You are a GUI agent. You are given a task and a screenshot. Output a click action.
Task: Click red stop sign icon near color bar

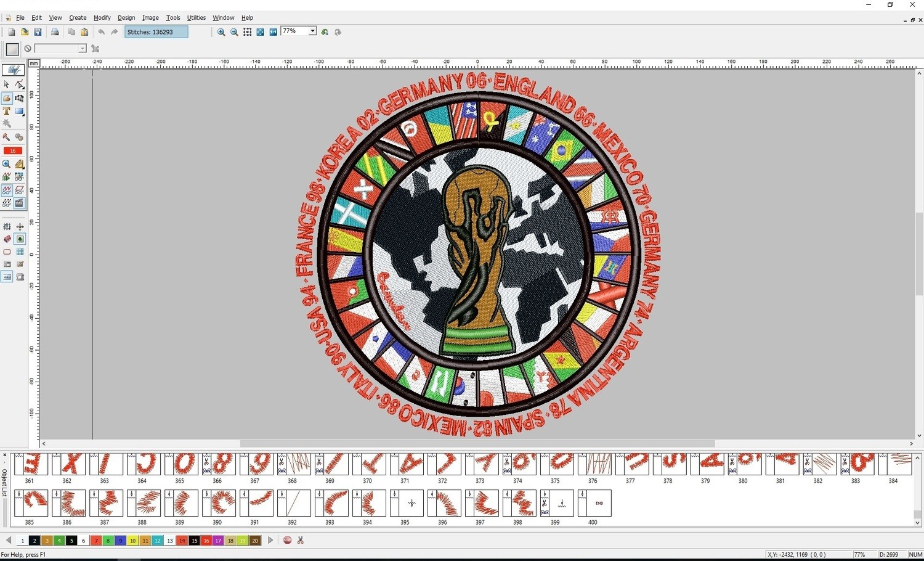coord(287,540)
